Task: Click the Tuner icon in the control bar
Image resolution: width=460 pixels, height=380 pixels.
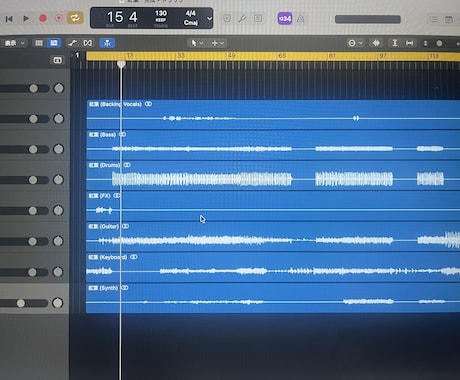Action: (242, 18)
